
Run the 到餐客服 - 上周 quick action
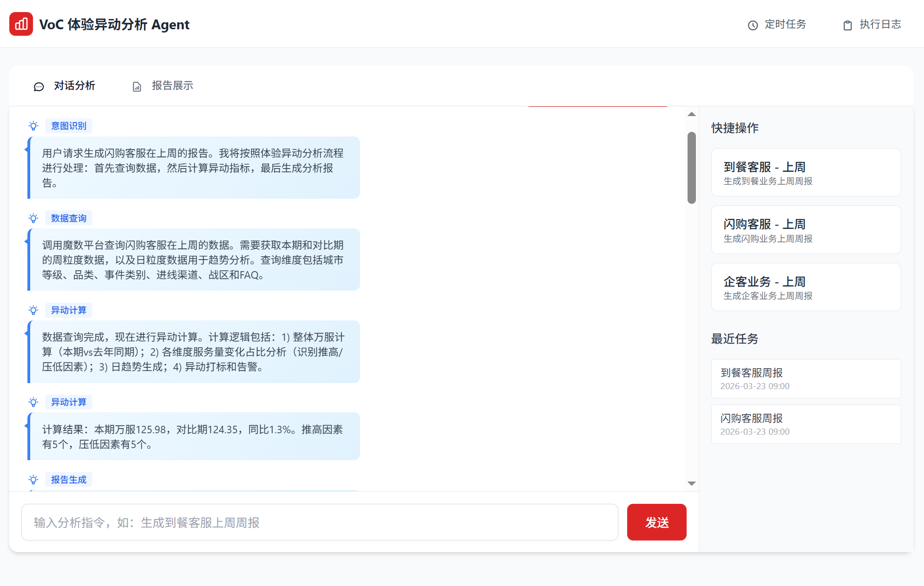tap(806, 172)
